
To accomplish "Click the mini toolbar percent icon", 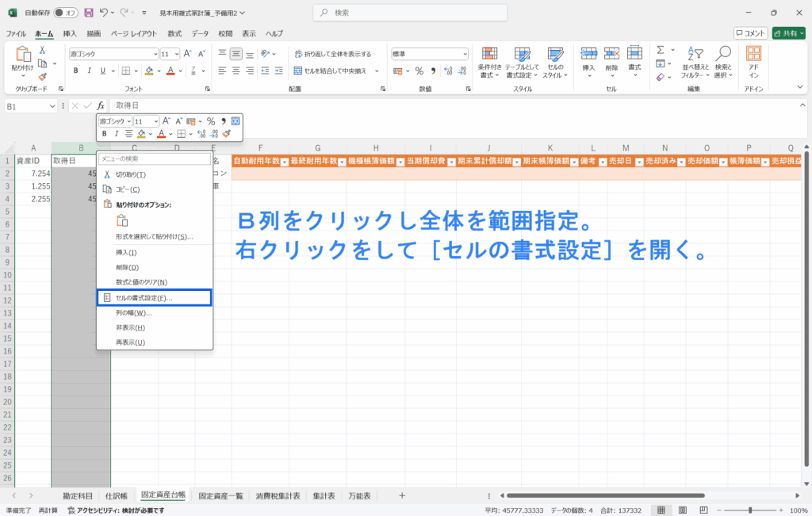I will pos(211,121).
